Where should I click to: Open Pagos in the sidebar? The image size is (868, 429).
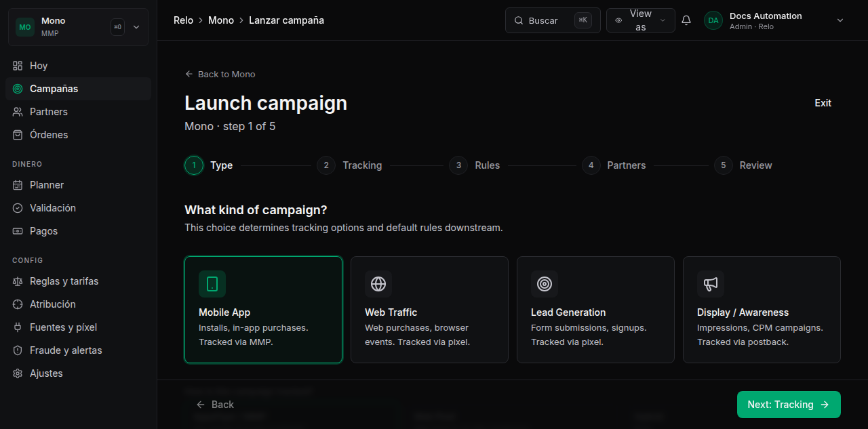[78, 231]
